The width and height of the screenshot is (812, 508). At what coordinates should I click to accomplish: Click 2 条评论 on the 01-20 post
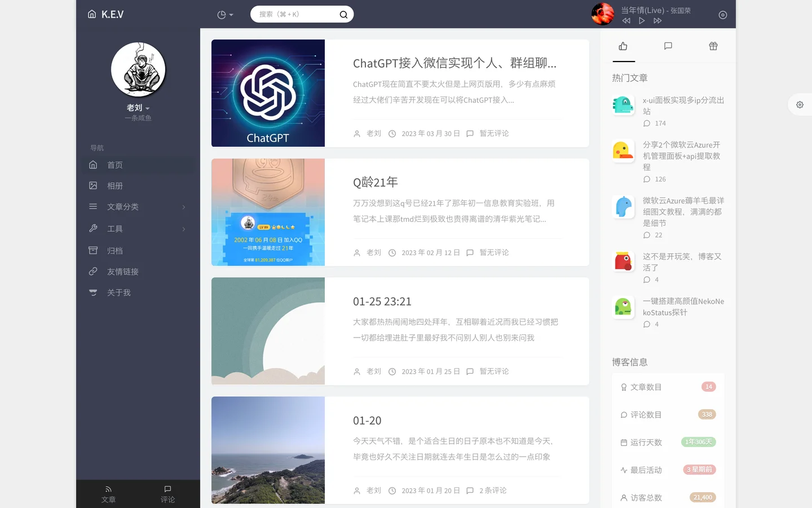(x=493, y=491)
